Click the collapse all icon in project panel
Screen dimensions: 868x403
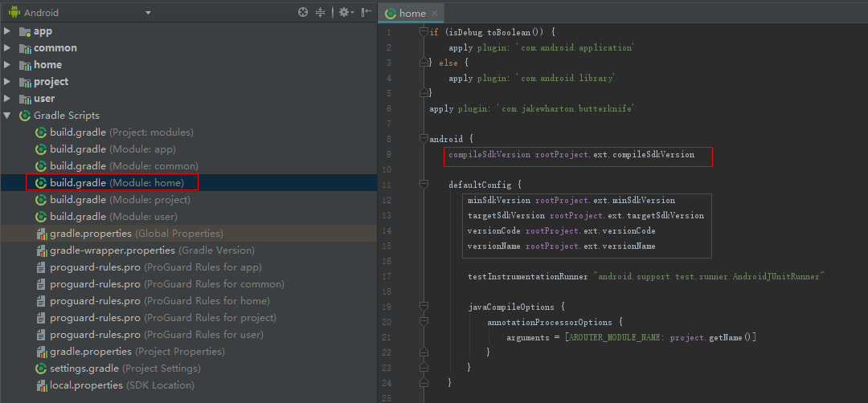pyautogui.click(x=321, y=12)
